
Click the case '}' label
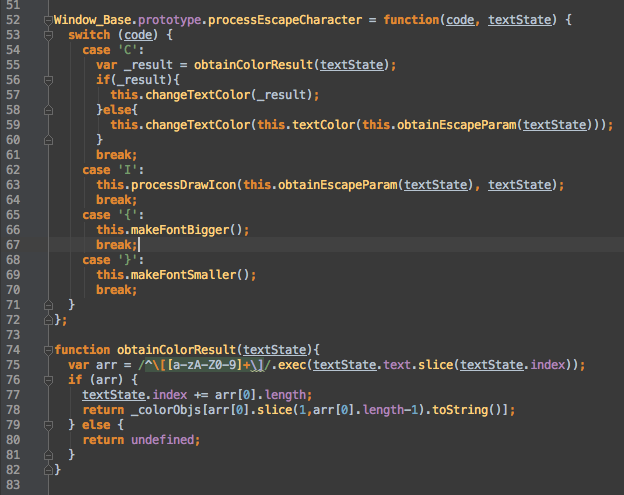(x=113, y=260)
